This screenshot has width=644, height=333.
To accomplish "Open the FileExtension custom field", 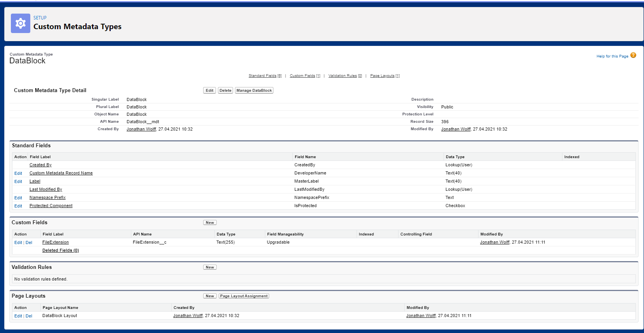I will pos(56,242).
